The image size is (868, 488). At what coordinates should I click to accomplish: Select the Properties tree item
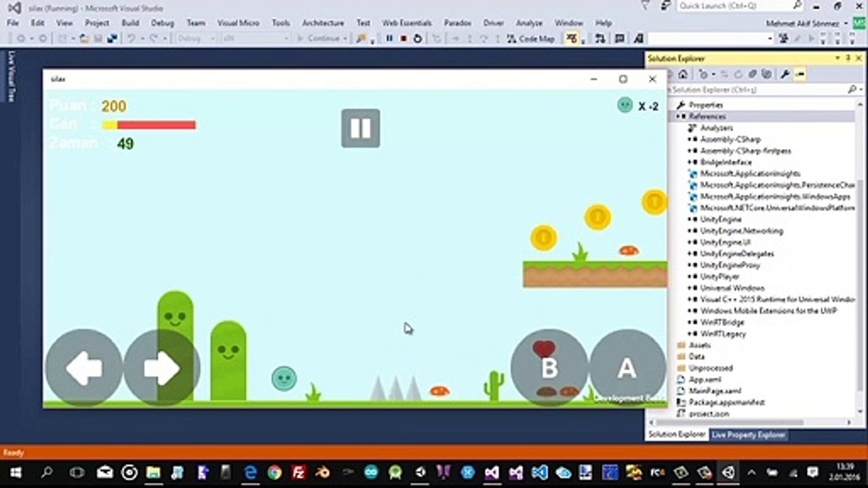(x=705, y=105)
